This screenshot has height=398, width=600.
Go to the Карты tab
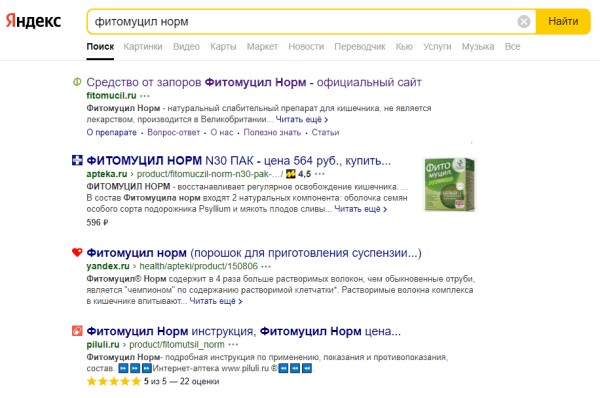[223, 47]
